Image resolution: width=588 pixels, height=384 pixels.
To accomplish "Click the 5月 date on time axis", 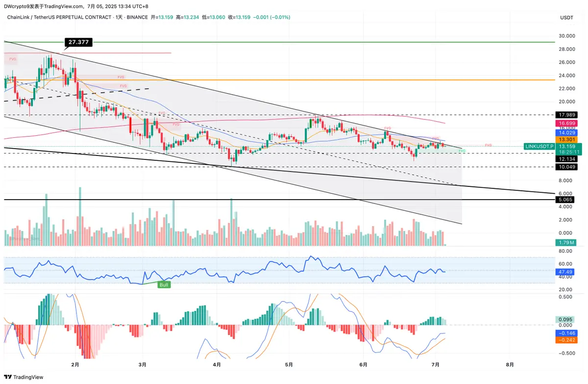I will coord(289,365).
